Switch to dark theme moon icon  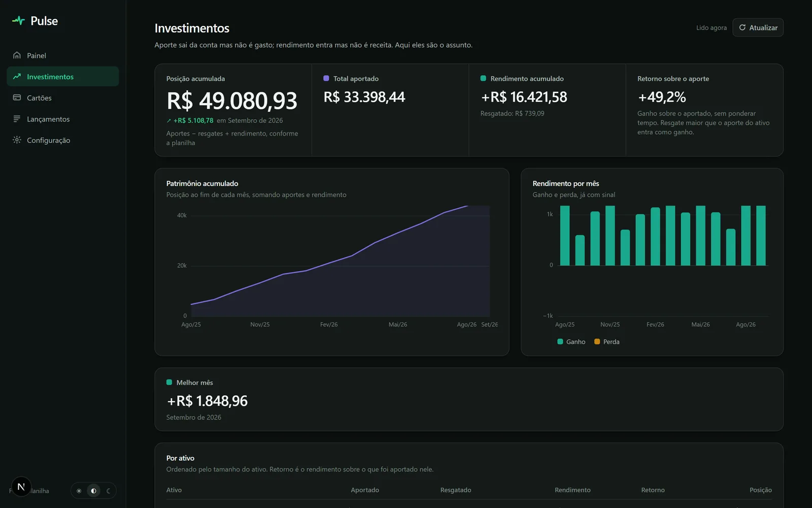[108, 491]
